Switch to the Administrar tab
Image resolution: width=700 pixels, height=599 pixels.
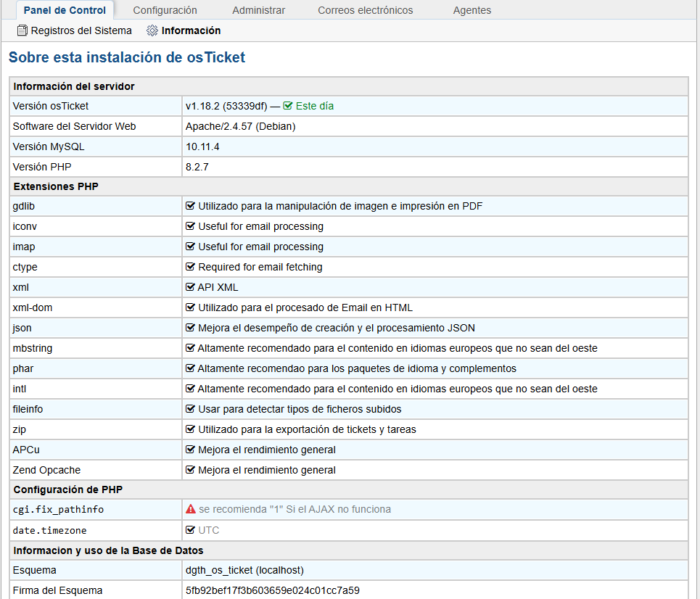258,10
